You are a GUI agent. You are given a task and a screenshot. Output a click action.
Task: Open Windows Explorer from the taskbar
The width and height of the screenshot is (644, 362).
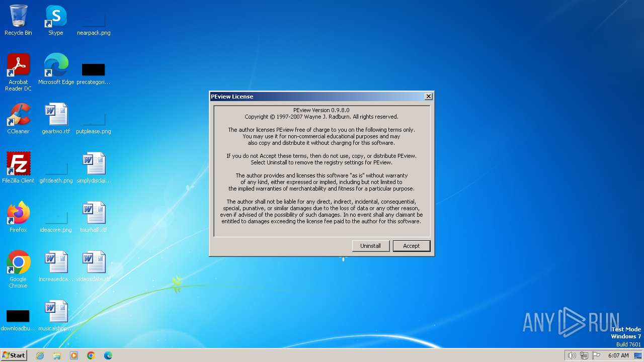[x=57, y=355]
